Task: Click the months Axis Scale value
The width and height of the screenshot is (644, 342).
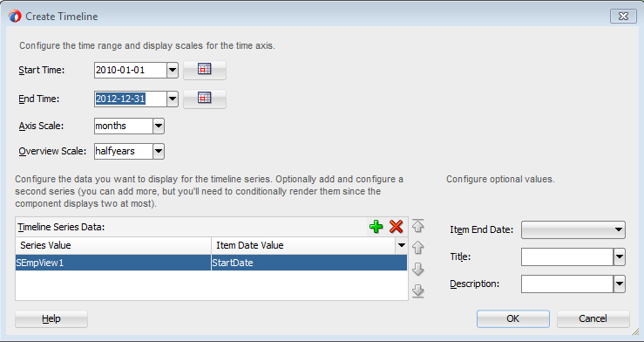Action: point(124,127)
